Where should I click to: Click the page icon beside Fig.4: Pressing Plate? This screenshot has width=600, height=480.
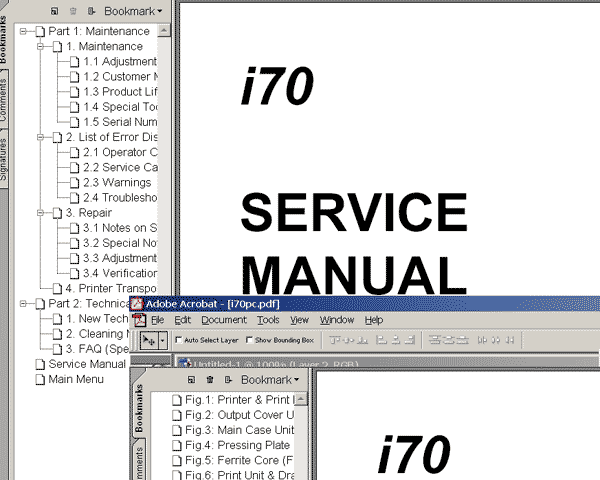pyautogui.click(x=176, y=445)
